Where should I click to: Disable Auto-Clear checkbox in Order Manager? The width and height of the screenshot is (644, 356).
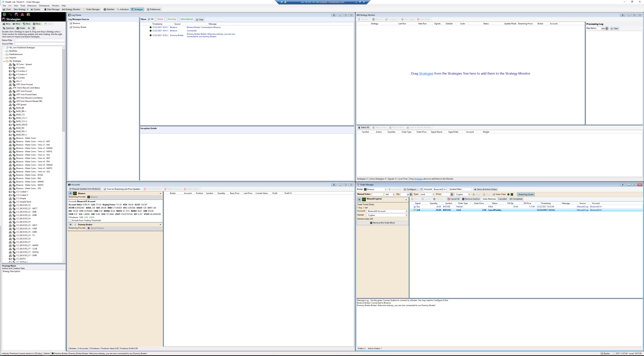pos(494,195)
